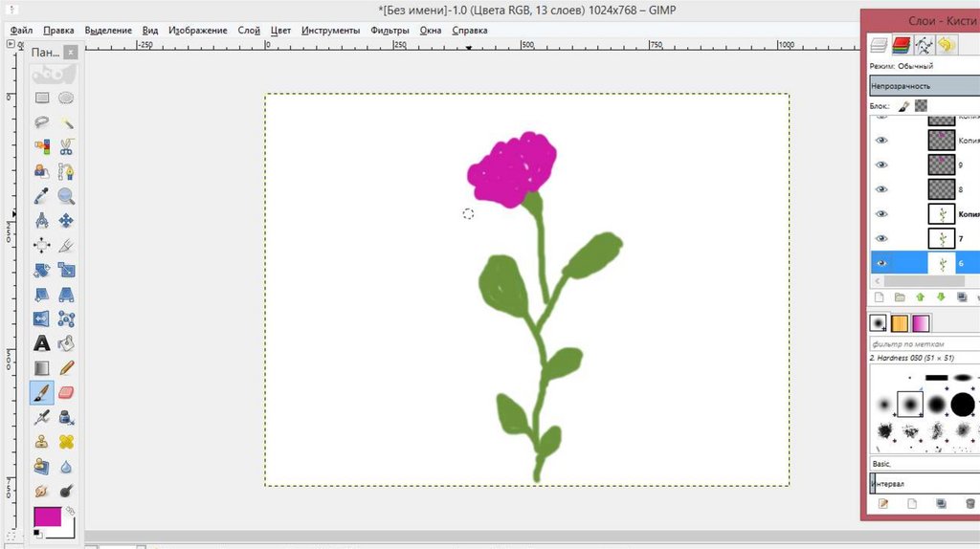
Task: Click the raise layer green up arrow
Action: click(x=920, y=297)
